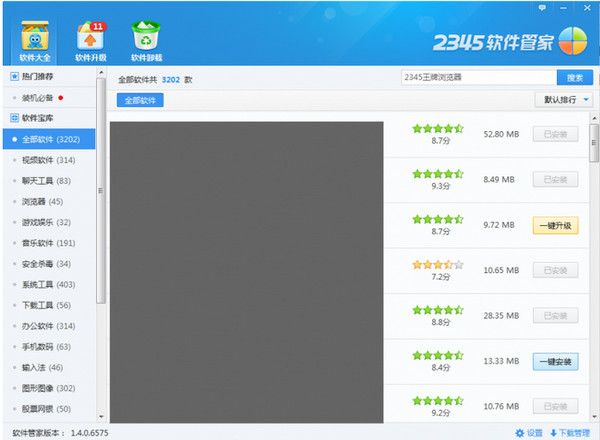Open the 软件升级 upgrade icon

(91, 36)
